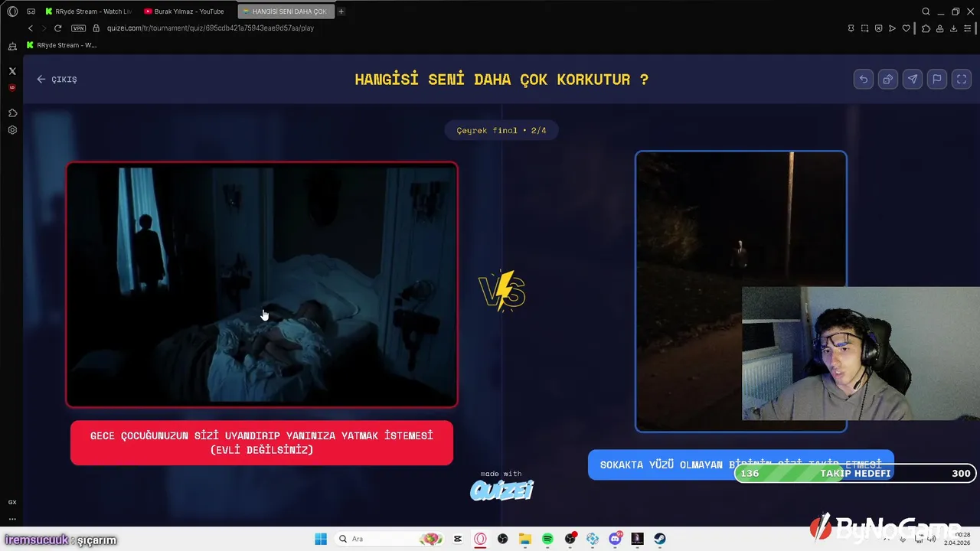980x551 pixels.
Task: Navigate forward in browser history
Action: tap(44, 28)
